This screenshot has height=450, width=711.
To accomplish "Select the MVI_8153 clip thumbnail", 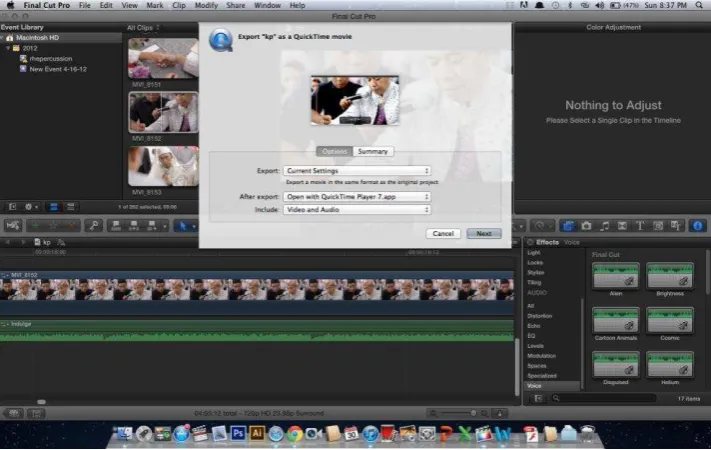I will tap(163, 166).
